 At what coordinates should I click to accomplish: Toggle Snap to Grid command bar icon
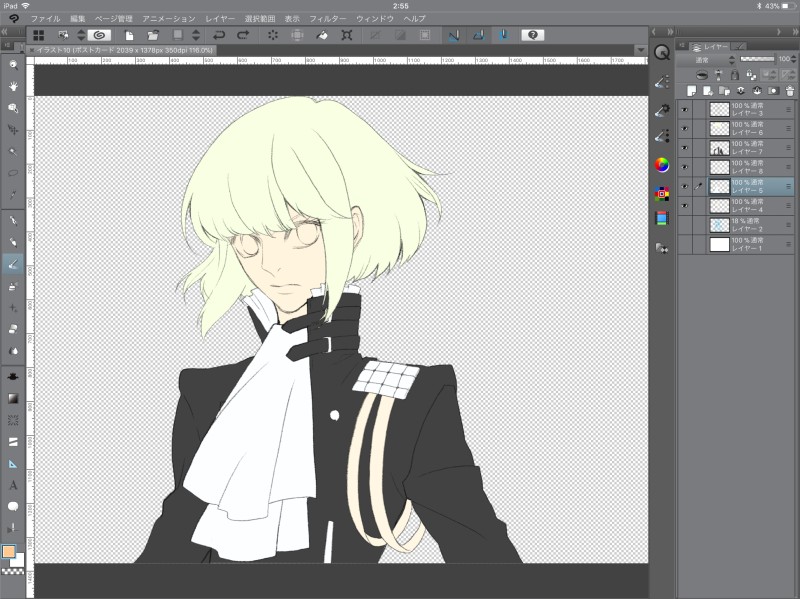click(504, 35)
